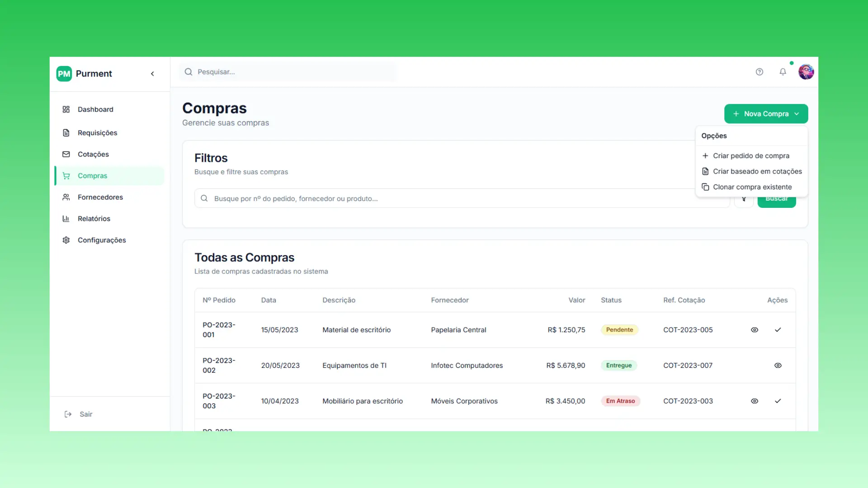Click the Pendente status badge
868x488 pixels.
coord(619,330)
